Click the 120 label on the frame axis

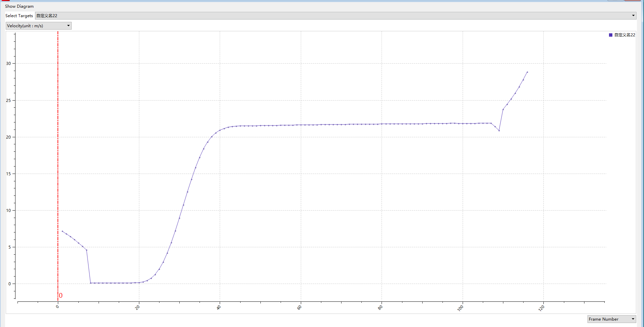click(x=541, y=308)
